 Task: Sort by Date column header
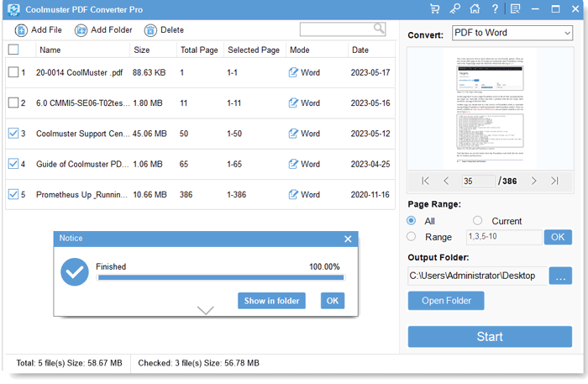360,50
